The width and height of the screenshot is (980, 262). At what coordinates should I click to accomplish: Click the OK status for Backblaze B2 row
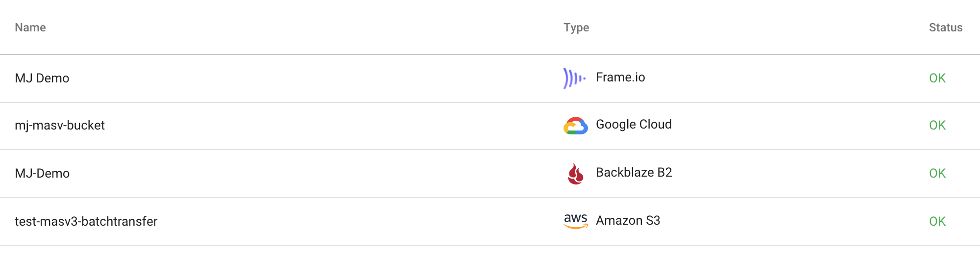tap(937, 173)
